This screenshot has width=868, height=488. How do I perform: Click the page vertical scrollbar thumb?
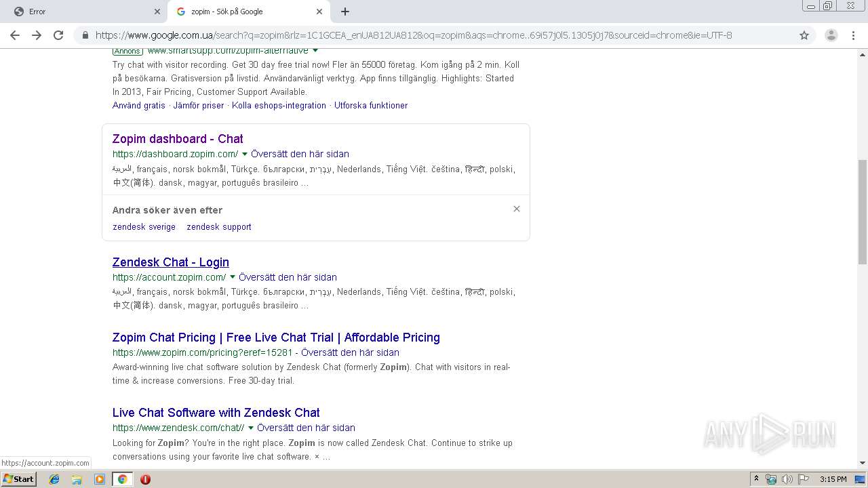(x=863, y=211)
